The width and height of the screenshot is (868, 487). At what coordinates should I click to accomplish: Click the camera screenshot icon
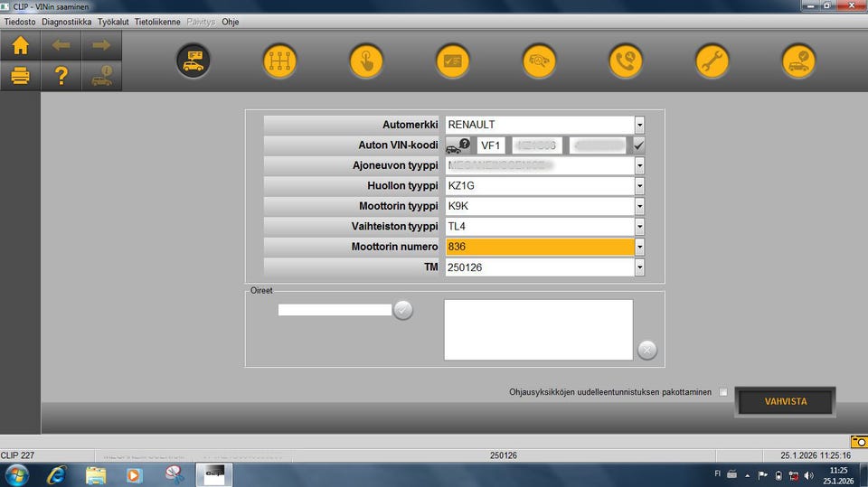(859, 442)
